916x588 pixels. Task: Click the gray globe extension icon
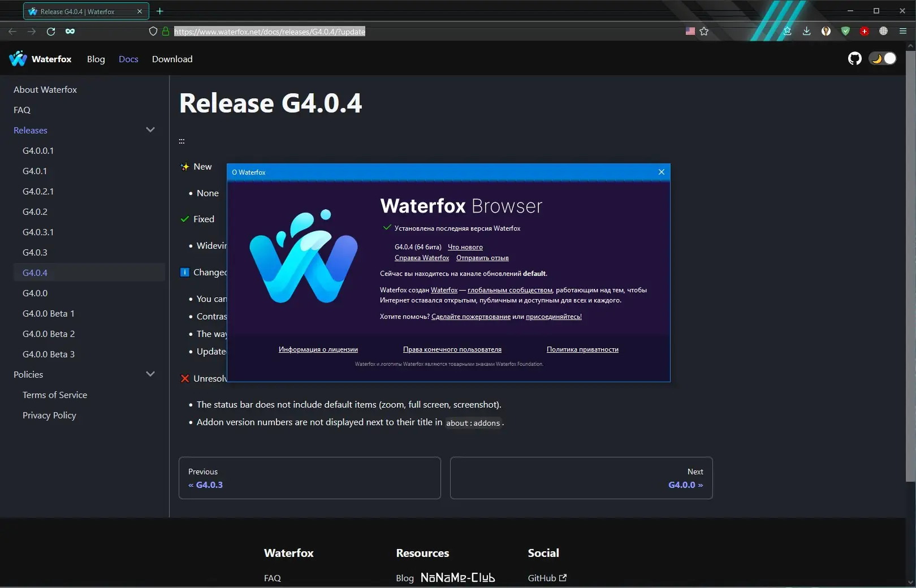coord(884,31)
